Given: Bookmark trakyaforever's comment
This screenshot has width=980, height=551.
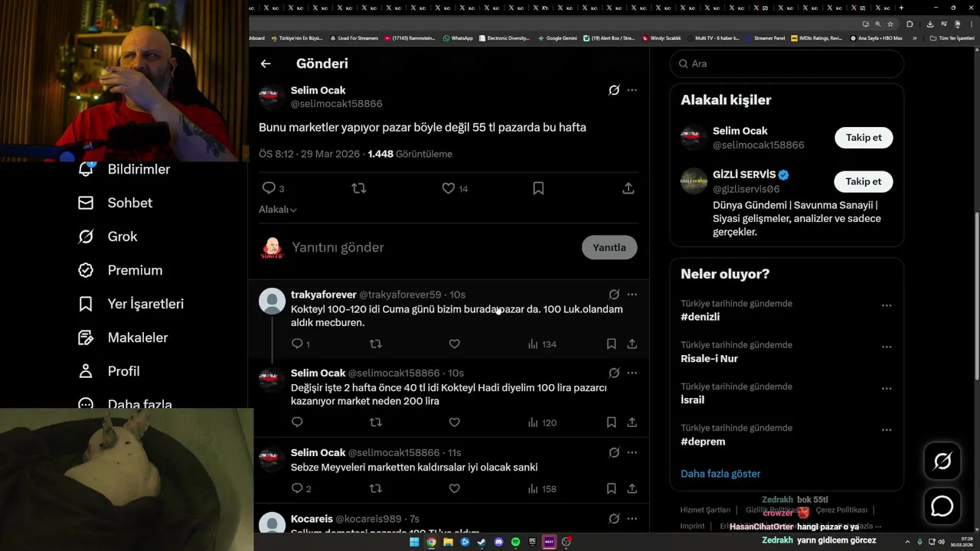Looking at the screenshot, I should (611, 344).
